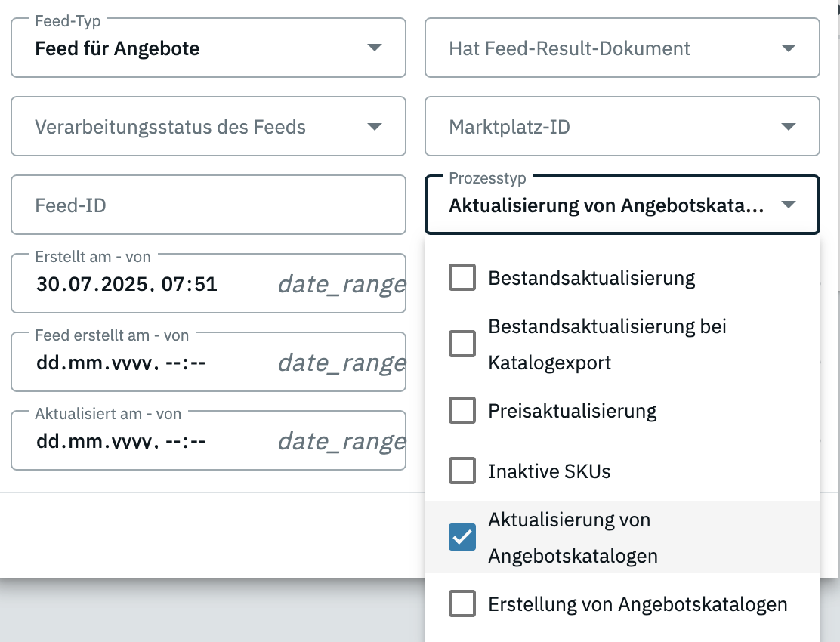
Task: Open date picker icon for Feed erstellt am
Action: point(341,363)
